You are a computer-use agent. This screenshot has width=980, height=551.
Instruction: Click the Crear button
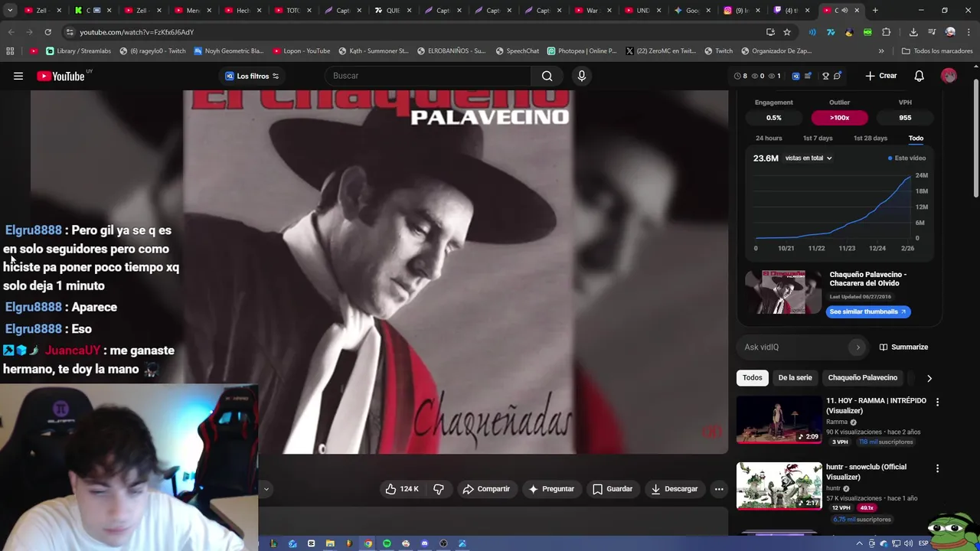pyautogui.click(x=881, y=76)
